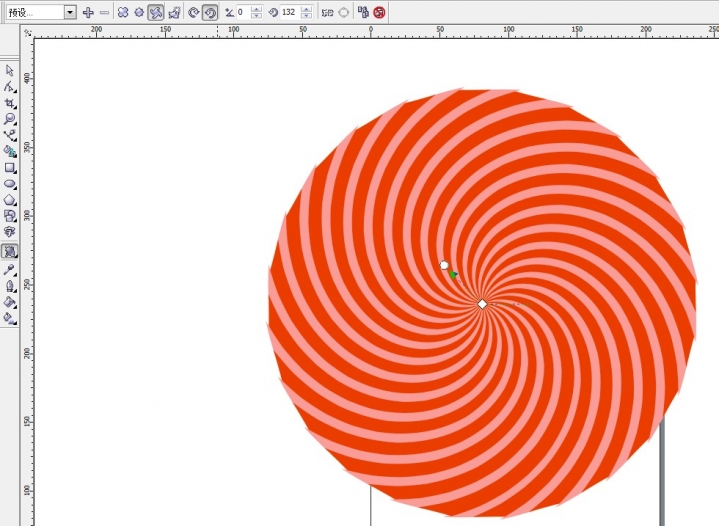Increase complete rotations spinner value
Viewport: 719px width, 526px height.
tap(258, 9)
